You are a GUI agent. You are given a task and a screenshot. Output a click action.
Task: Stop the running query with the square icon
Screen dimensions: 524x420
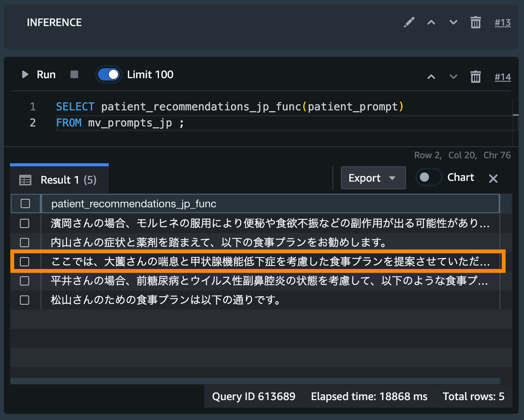(x=74, y=74)
